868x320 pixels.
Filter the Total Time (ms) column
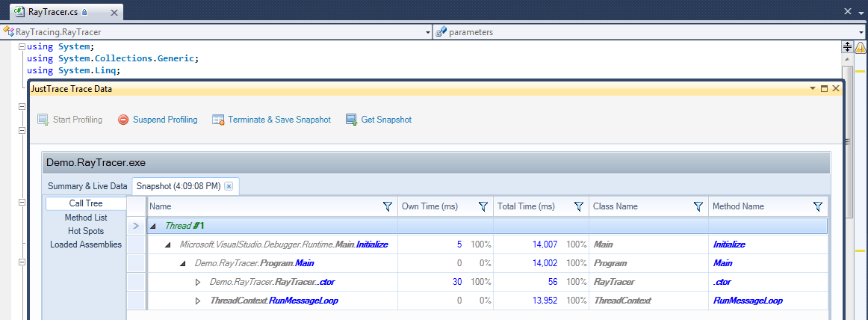579,206
